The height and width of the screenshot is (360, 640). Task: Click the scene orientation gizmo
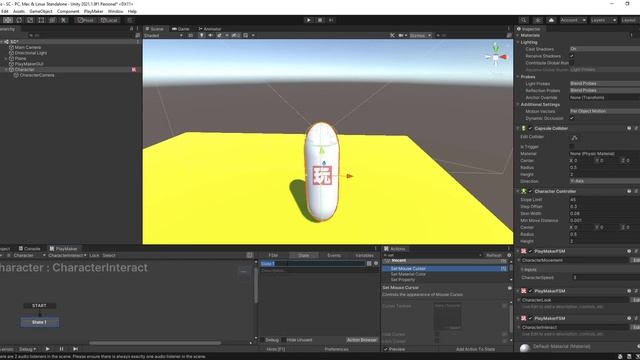(496, 57)
